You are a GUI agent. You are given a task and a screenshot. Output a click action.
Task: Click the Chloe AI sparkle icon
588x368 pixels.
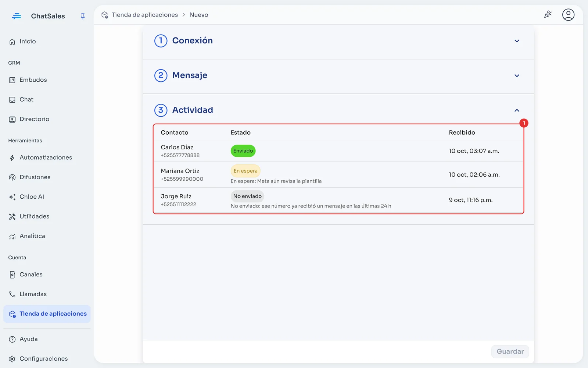click(x=12, y=197)
